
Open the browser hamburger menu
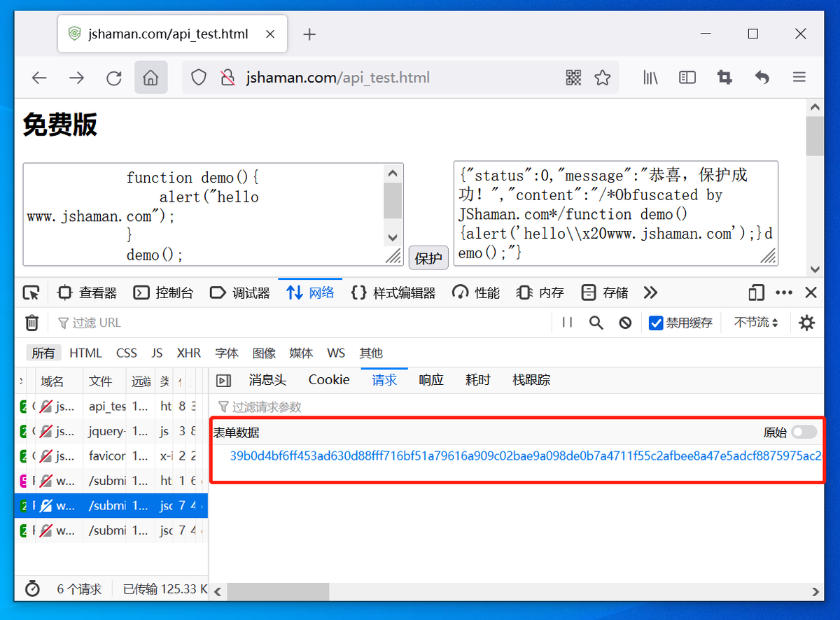(x=799, y=78)
